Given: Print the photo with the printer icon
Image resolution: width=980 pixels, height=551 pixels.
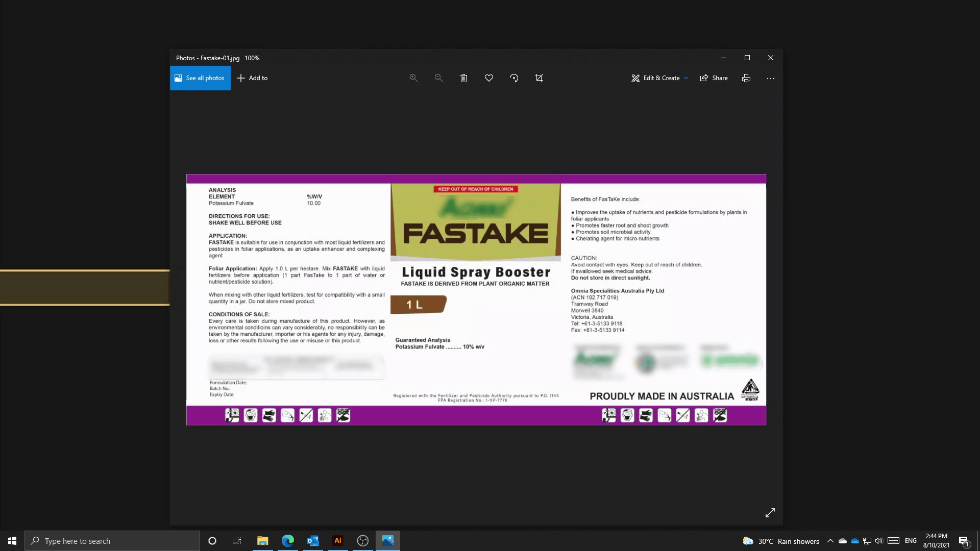Looking at the screenshot, I should 746,78.
